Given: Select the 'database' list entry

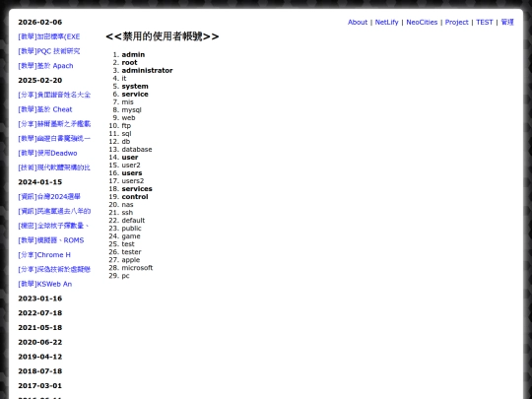Looking at the screenshot, I should (137, 150).
